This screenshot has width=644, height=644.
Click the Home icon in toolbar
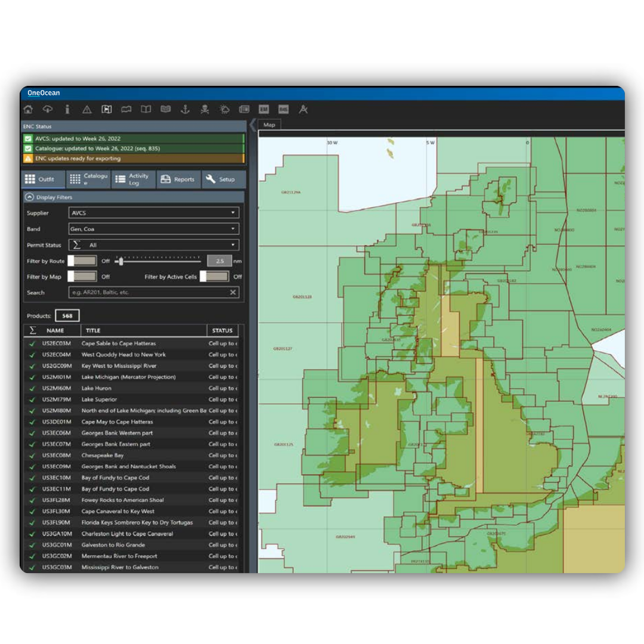(x=28, y=109)
